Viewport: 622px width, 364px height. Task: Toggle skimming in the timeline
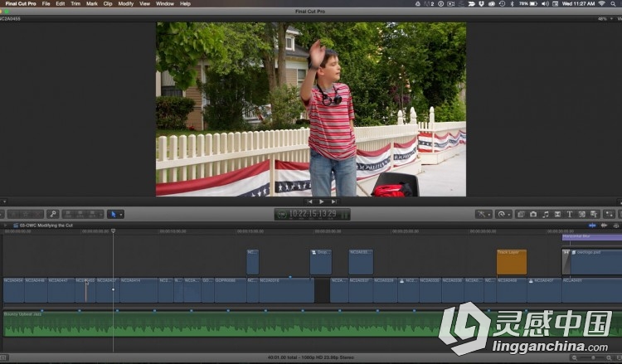coord(592,226)
